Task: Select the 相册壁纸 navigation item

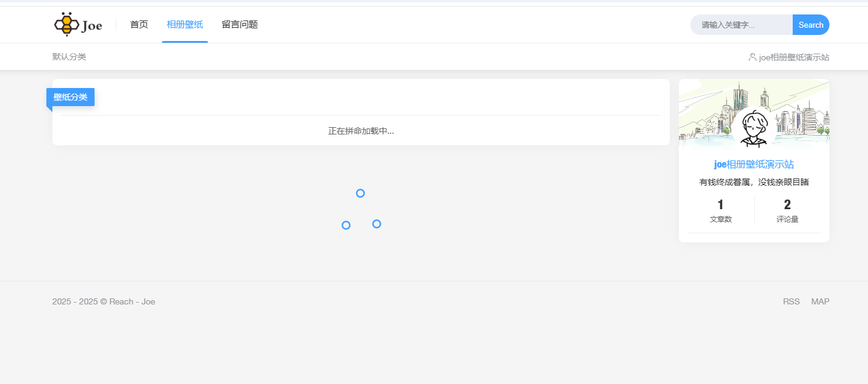Action: [x=184, y=24]
